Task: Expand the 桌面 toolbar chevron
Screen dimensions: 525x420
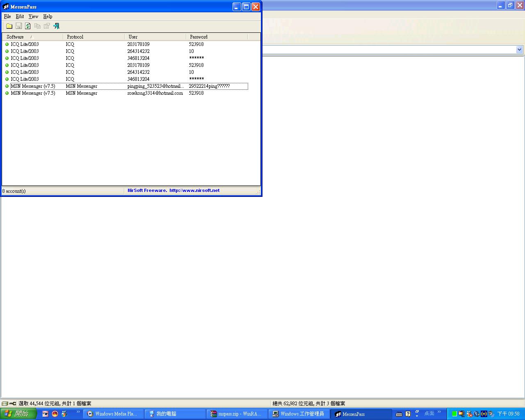Action: tap(439, 412)
